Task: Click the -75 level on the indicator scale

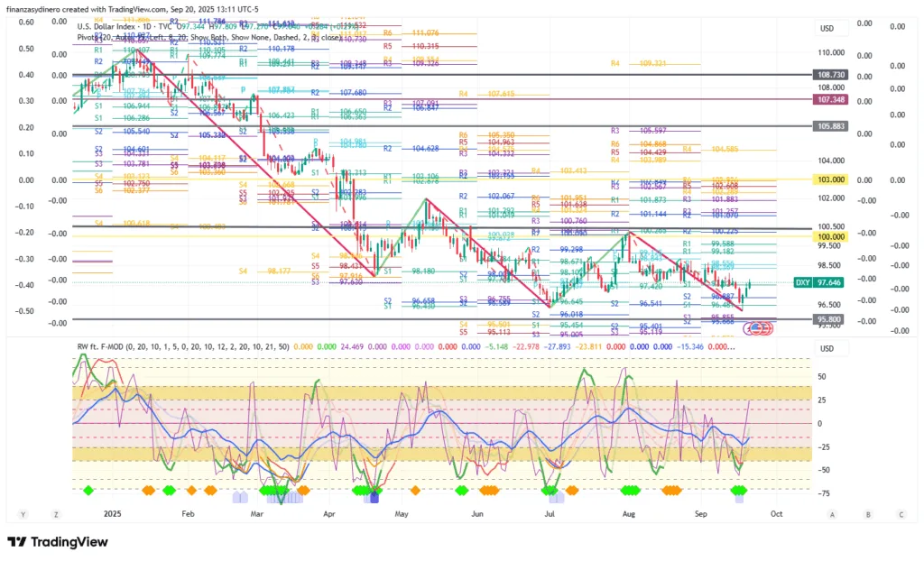Action: point(823,493)
